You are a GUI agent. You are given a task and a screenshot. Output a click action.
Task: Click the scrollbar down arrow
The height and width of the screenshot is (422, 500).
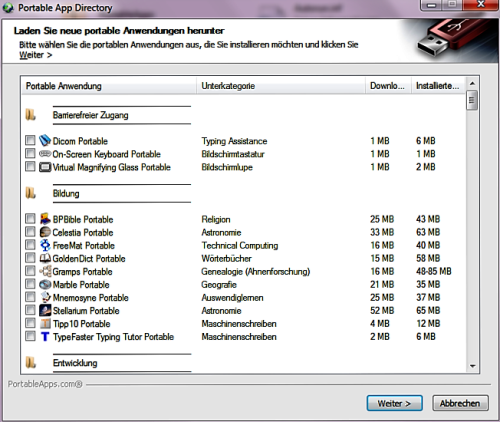tap(472, 366)
